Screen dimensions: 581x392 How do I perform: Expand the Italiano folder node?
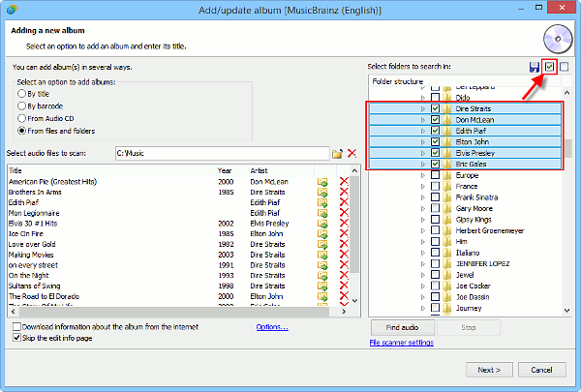[423, 253]
